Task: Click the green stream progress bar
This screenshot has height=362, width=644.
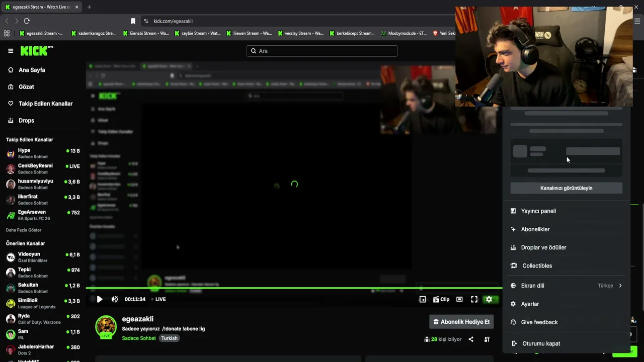Action: point(294,288)
